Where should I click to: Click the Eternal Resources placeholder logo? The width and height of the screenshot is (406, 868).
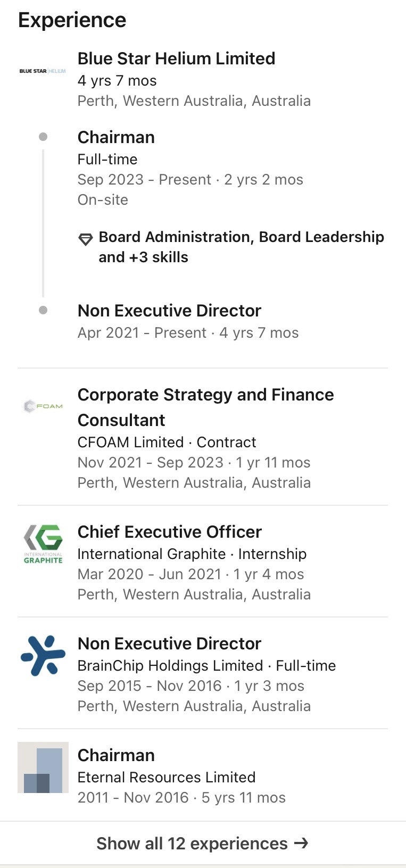click(x=43, y=767)
